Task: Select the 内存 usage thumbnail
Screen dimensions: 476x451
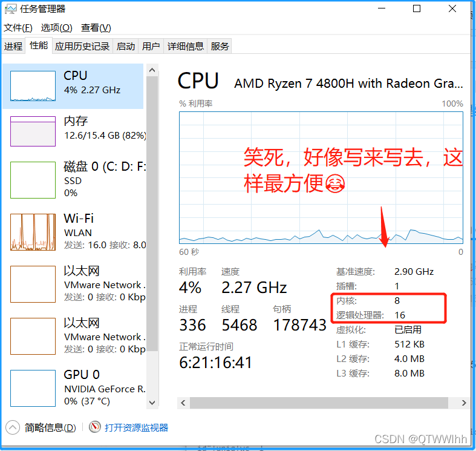Action: pos(33,131)
